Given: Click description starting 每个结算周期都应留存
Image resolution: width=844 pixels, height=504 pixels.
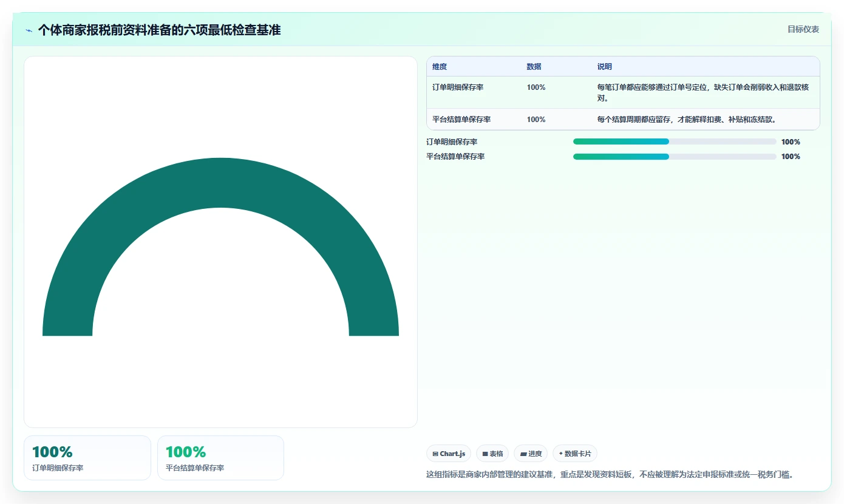Looking at the screenshot, I should (x=687, y=120).
